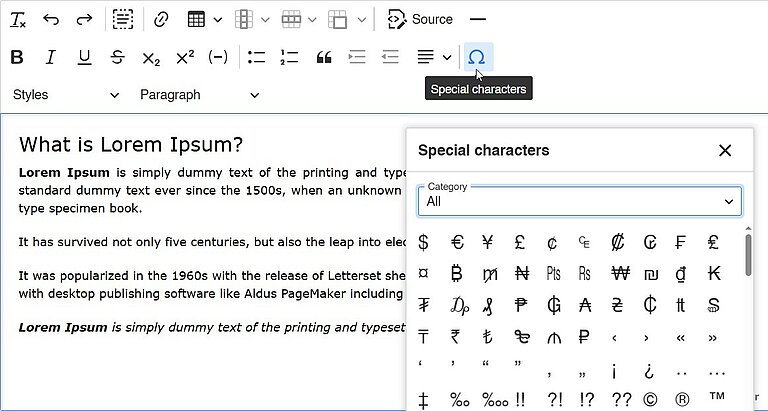Toggle underline formatting
The width and height of the screenshot is (768, 411).
[84, 57]
